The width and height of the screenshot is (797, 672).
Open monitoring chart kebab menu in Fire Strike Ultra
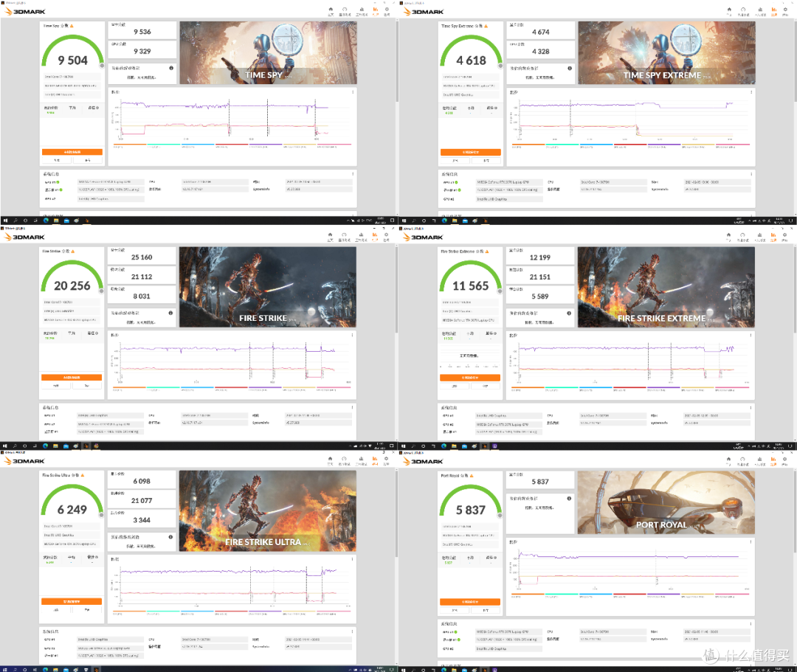(352, 559)
